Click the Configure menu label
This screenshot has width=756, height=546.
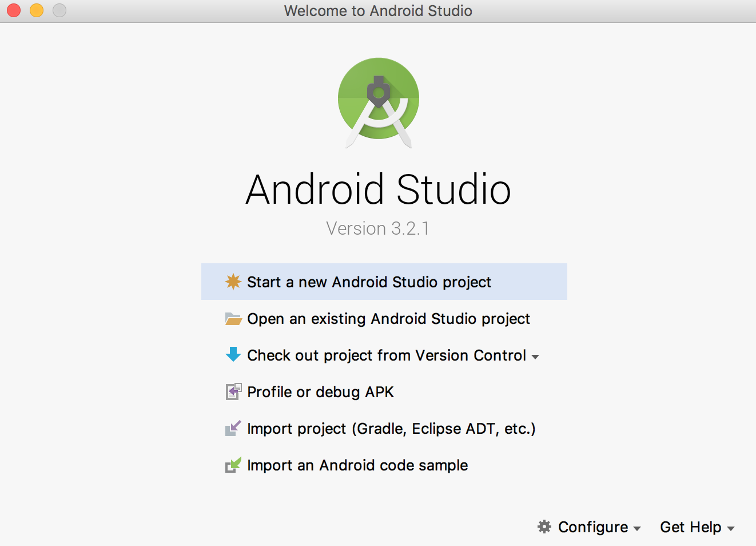pos(592,527)
